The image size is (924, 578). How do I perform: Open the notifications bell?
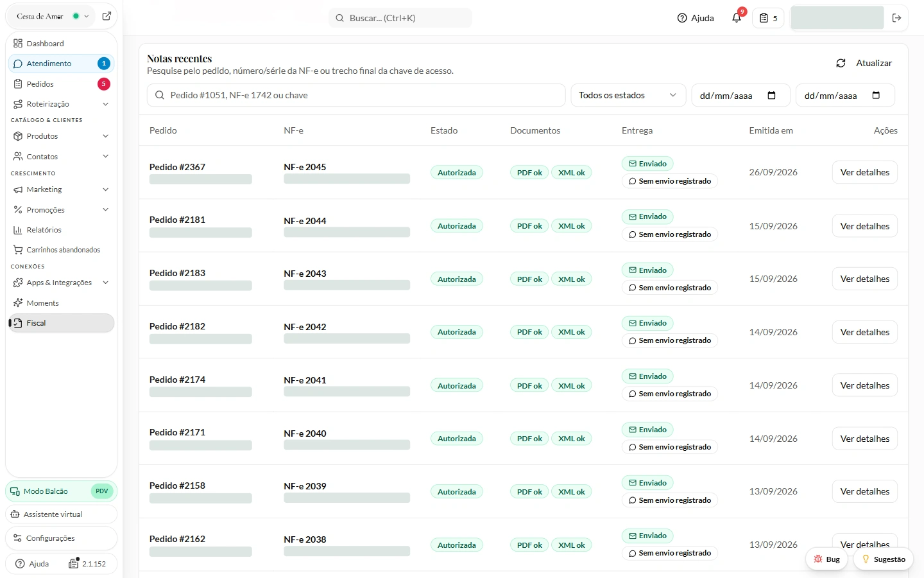[737, 18]
